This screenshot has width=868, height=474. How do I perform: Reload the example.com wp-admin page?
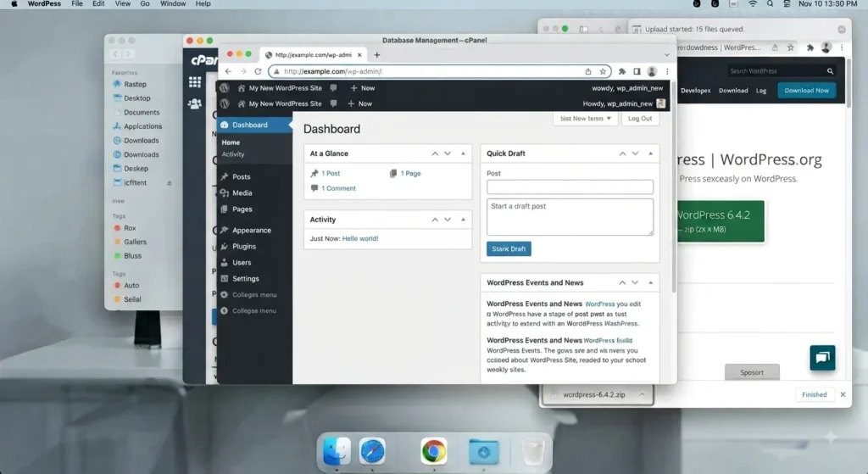(258, 71)
